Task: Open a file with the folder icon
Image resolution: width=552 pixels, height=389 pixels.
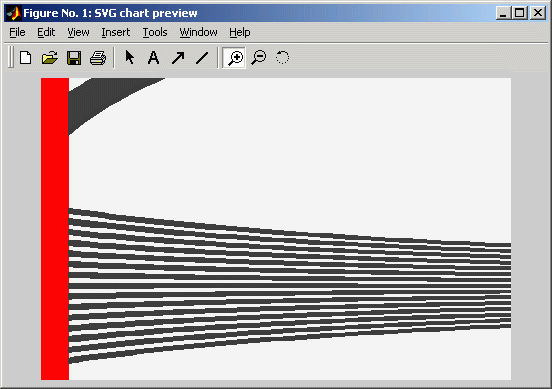Action: 50,57
